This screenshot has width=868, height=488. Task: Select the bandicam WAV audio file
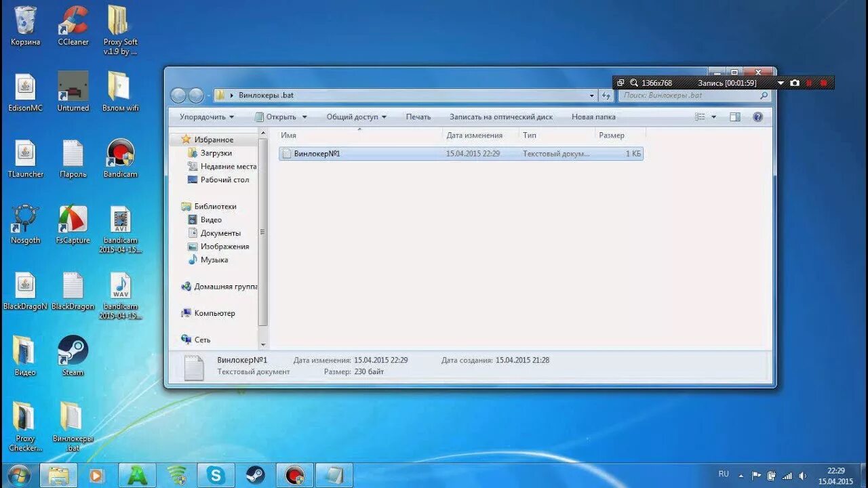click(x=120, y=296)
